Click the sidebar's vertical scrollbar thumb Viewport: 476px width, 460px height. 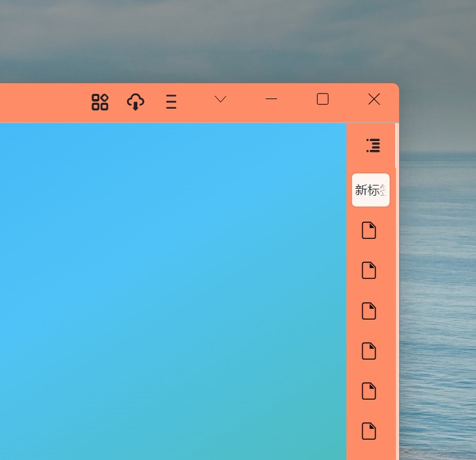tap(397, 145)
